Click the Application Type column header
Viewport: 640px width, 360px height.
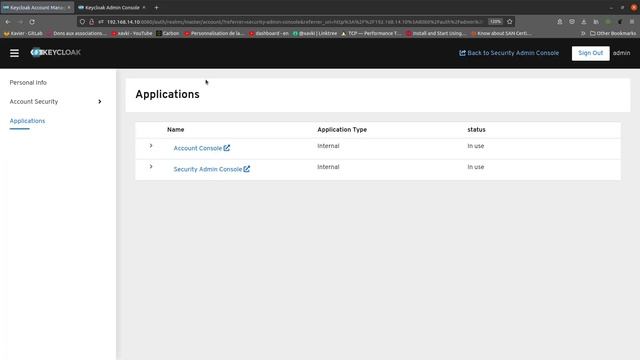point(342,129)
